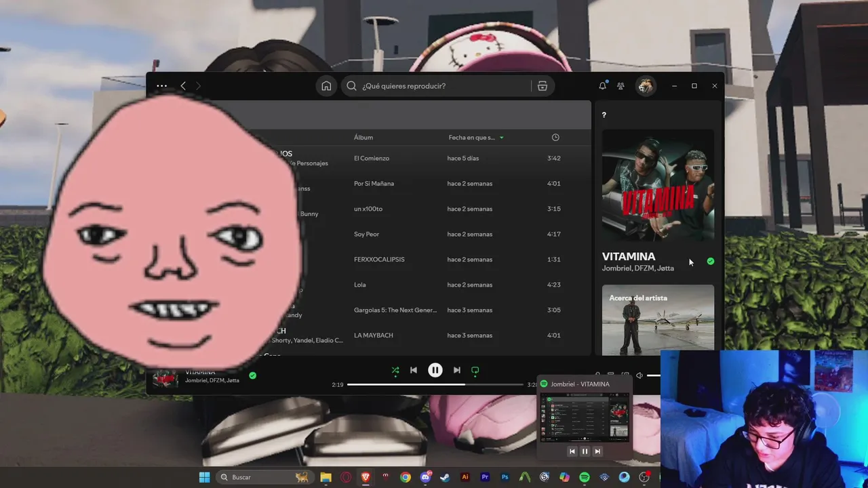Click the VITAMINA cover art in side panel
The image size is (868, 488).
(x=658, y=186)
